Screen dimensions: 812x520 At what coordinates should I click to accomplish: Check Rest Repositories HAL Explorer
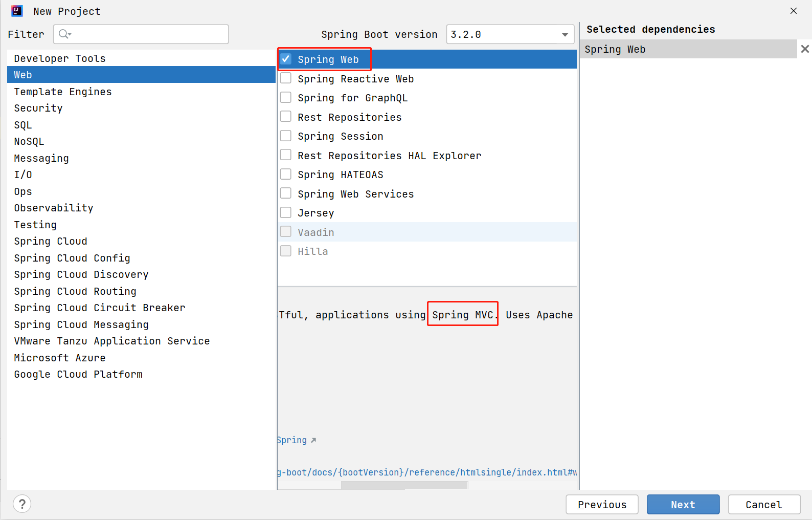pyautogui.click(x=286, y=155)
